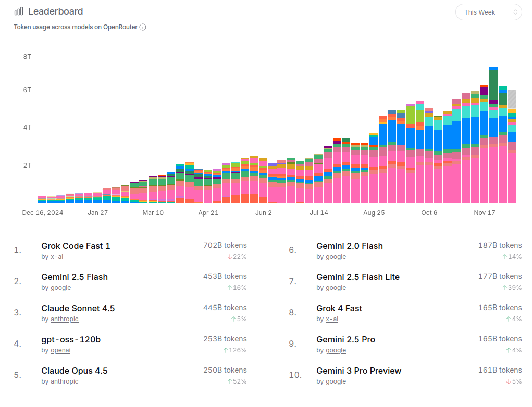The height and width of the screenshot is (407, 532).
Task: Open the Claude Opus 4.5 model
Action: 75,371
